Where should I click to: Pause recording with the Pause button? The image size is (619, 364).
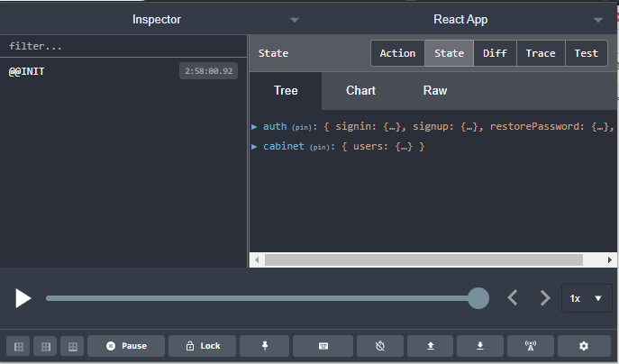pyautogui.click(x=126, y=346)
